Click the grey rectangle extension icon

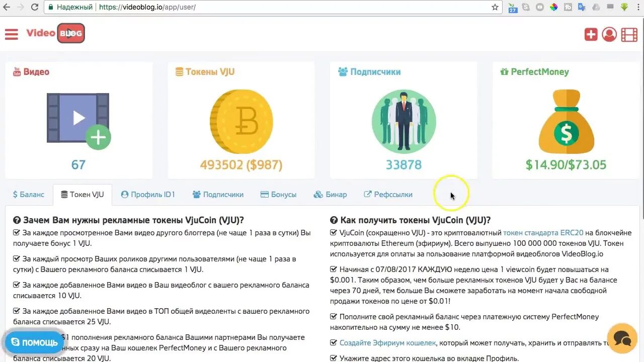click(610, 7)
